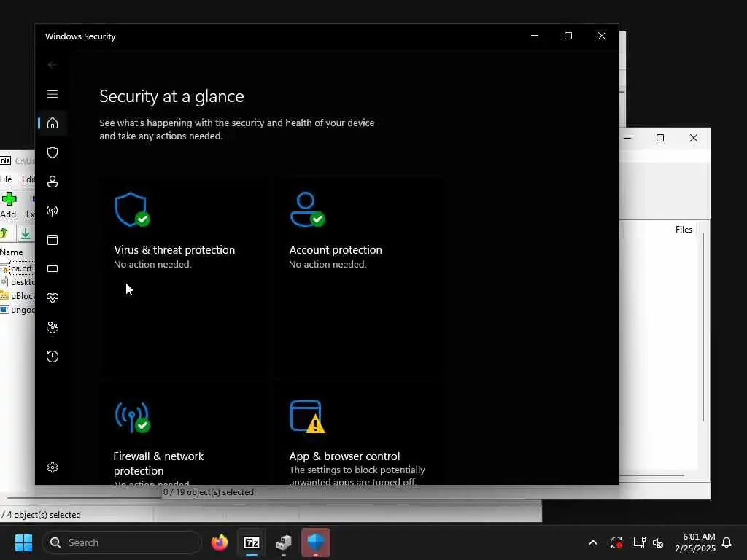Open Account protection heading

(336, 250)
